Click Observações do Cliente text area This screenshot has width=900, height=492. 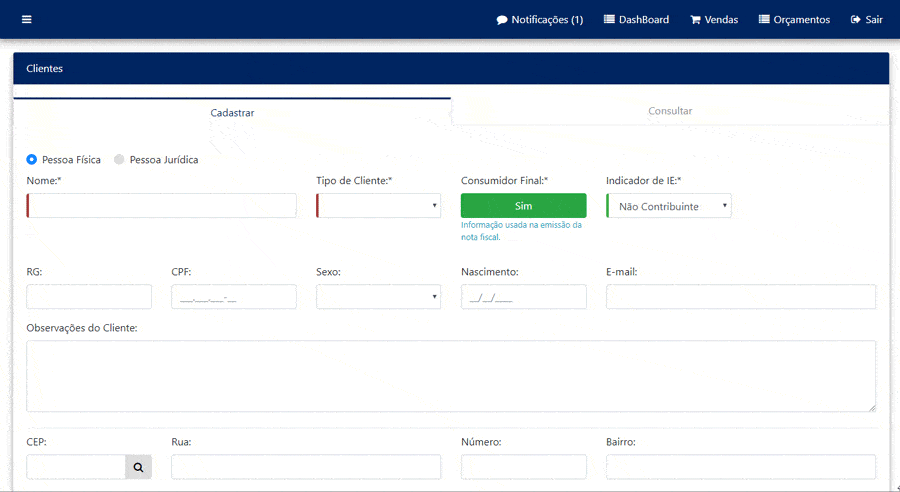(450, 376)
